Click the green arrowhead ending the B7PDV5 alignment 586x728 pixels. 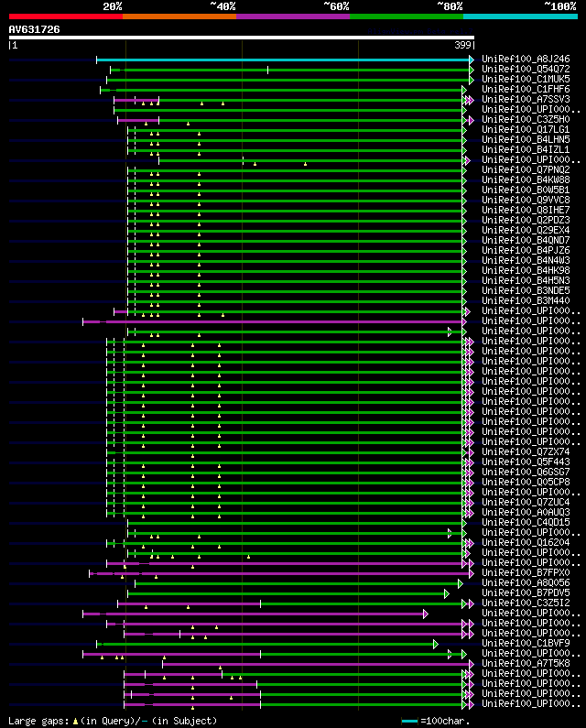(447, 593)
